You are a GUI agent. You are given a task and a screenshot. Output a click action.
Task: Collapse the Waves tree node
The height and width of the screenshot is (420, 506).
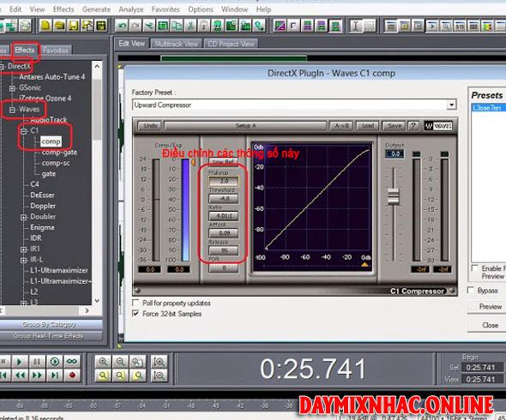coord(12,110)
